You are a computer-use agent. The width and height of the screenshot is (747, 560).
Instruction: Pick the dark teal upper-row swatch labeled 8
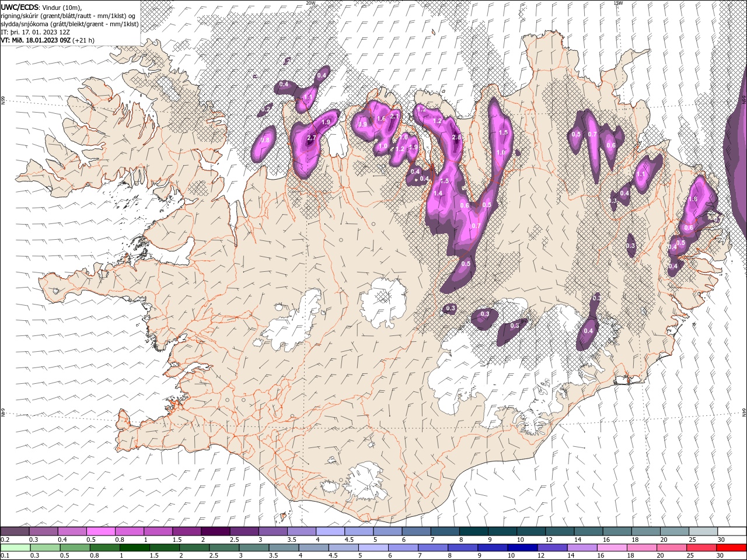(473, 531)
